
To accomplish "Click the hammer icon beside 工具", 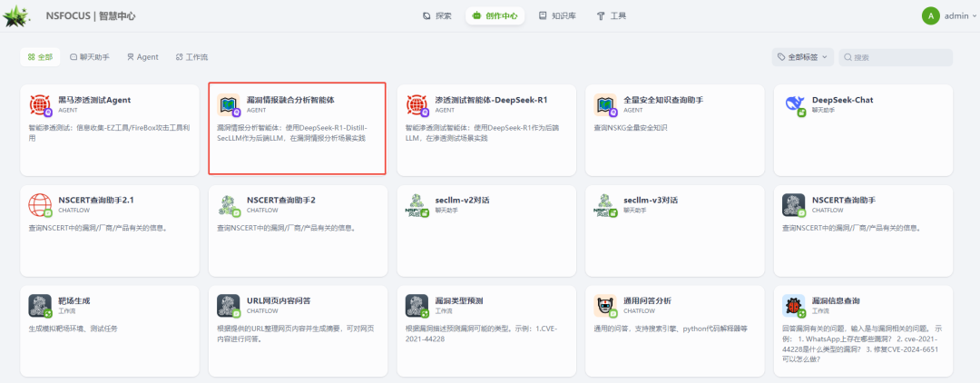I will [602, 16].
